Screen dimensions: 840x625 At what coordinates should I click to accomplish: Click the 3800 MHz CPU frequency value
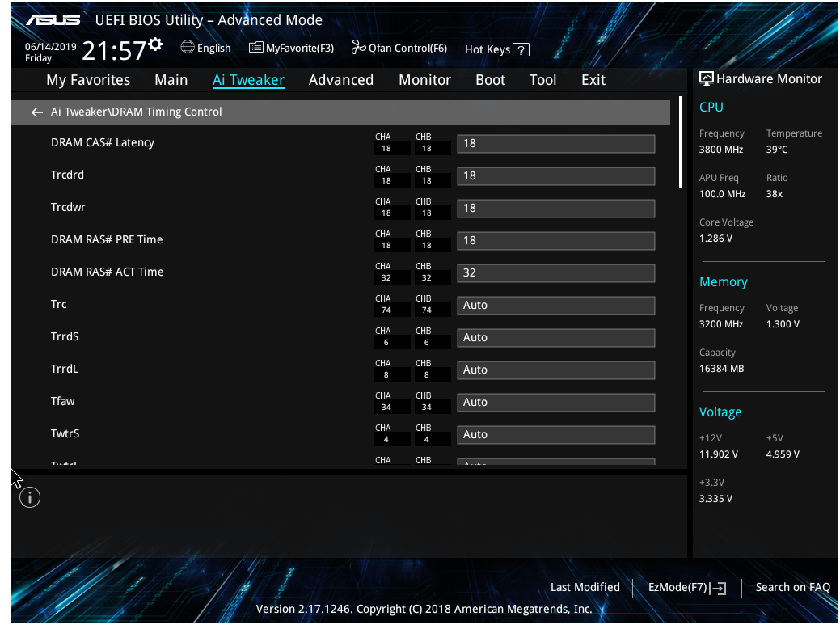coord(721,150)
